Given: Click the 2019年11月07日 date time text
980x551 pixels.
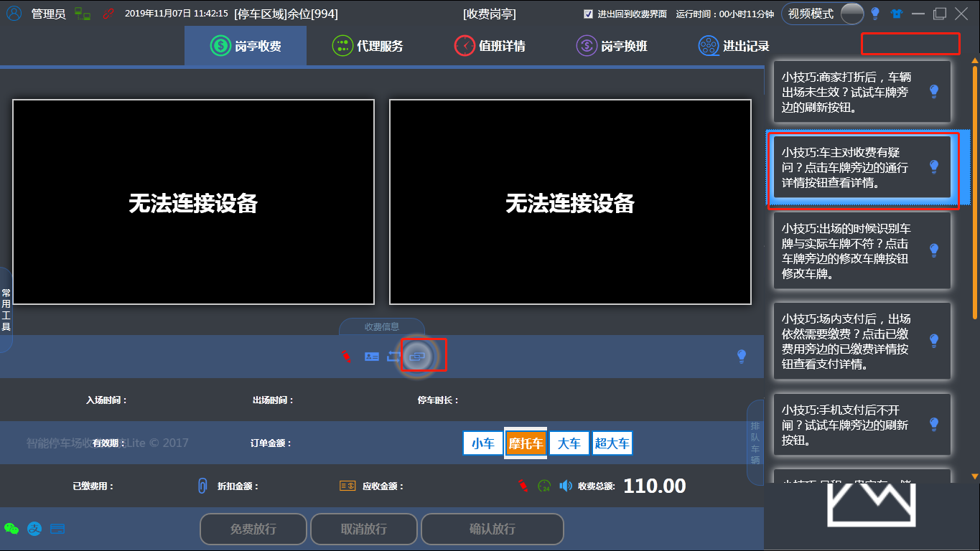Looking at the screenshot, I should click(x=177, y=14).
